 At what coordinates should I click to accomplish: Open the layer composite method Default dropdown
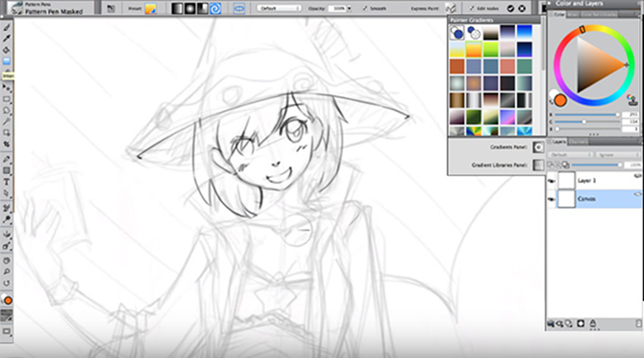570,155
